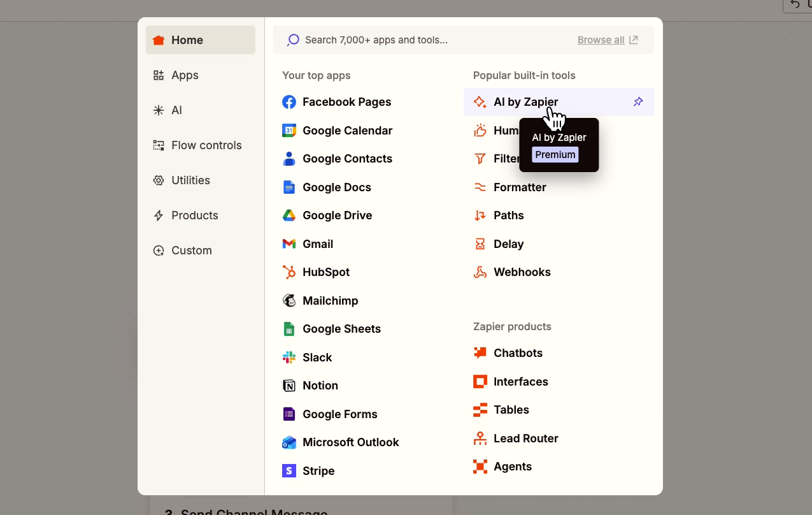The height and width of the screenshot is (515, 812).
Task: Select Microsoft Outlook label
Action: click(351, 442)
